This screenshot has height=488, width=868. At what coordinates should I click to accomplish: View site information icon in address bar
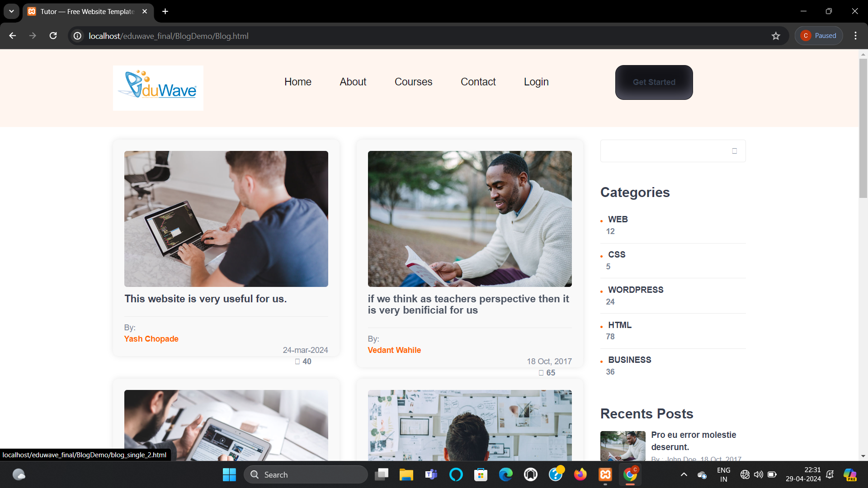(78, 36)
